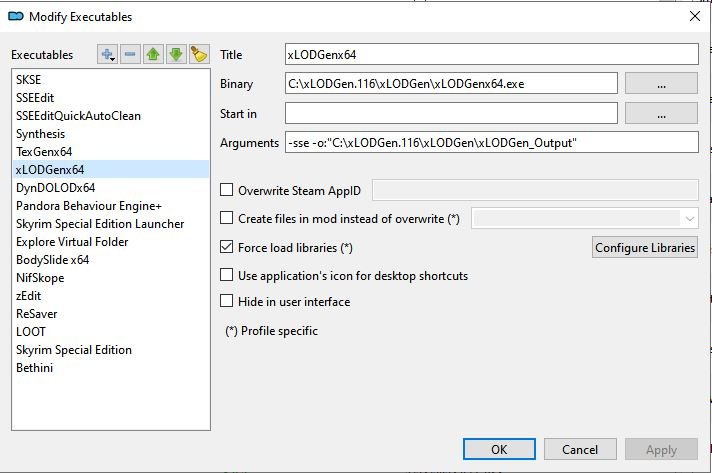The image size is (712, 473).
Task: Uncheck Force load libraries
Action: (x=226, y=247)
